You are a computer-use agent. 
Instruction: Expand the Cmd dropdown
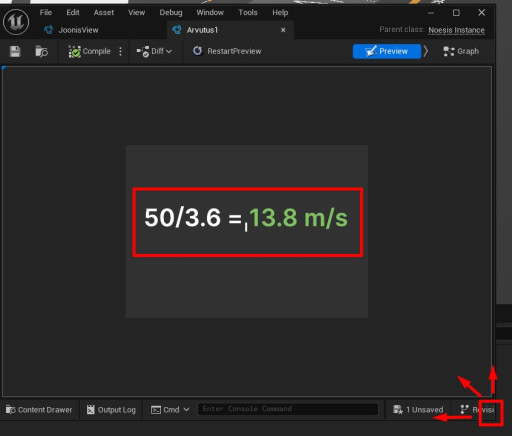coord(170,410)
